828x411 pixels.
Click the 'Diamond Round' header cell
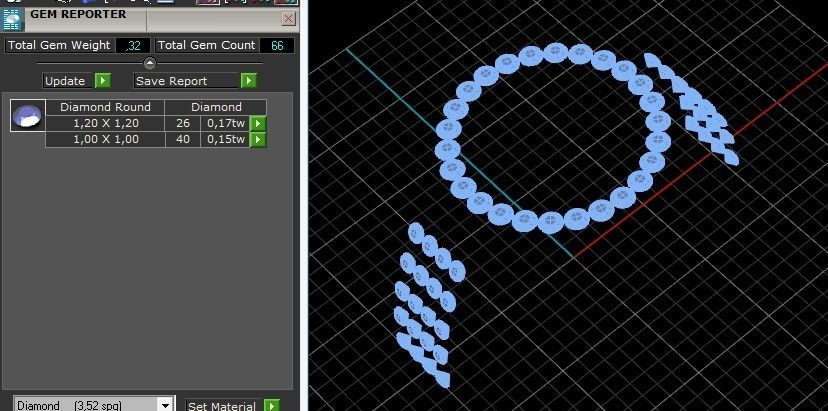[x=105, y=107]
